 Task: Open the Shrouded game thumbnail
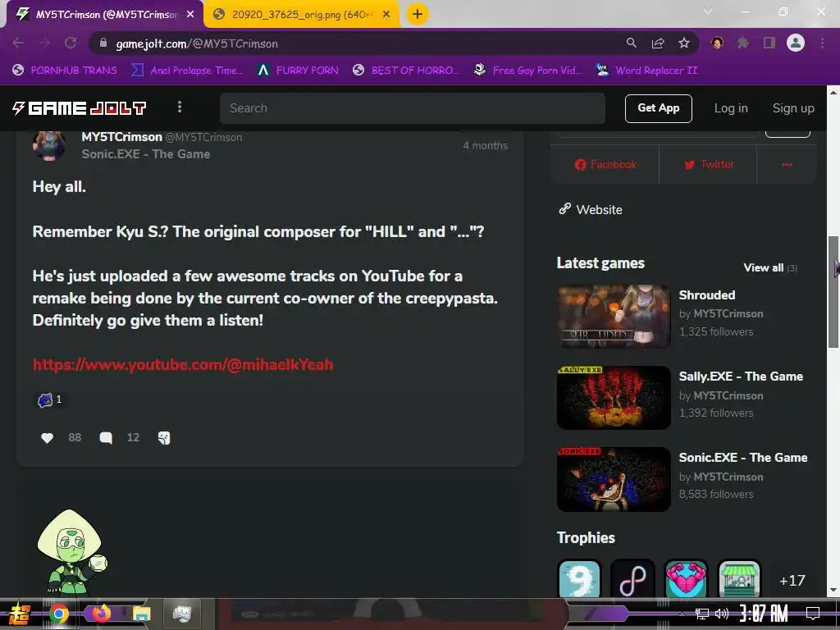pos(614,317)
